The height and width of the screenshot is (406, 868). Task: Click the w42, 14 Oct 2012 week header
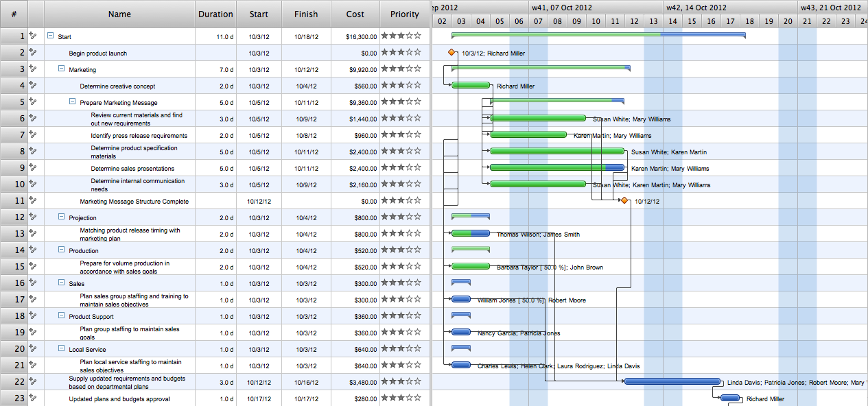(x=696, y=8)
